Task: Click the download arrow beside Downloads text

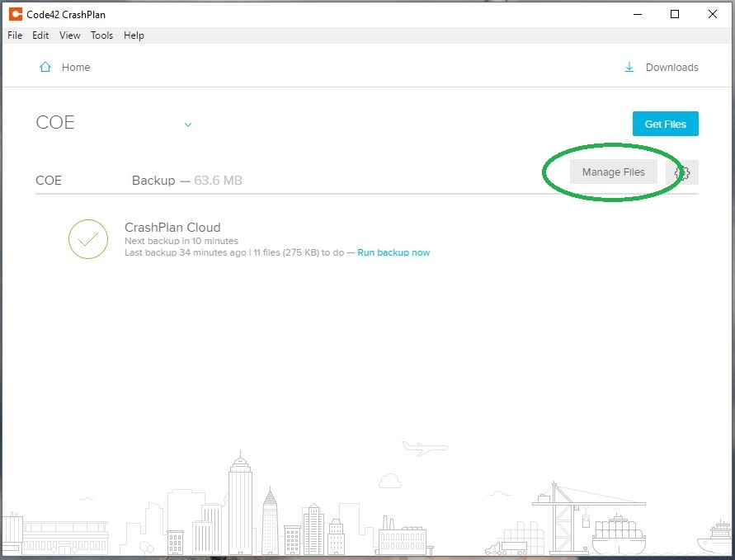Action: coord(629,67)
